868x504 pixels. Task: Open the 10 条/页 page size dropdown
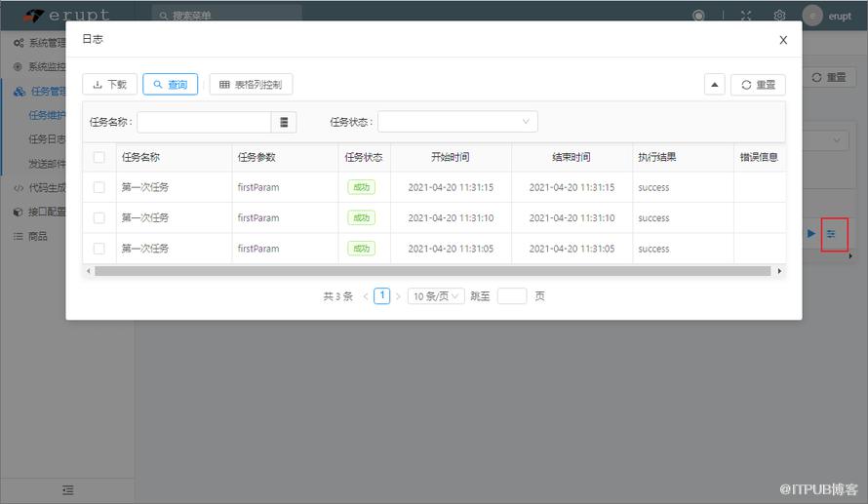pyautogui.click(x=436, y=296)
